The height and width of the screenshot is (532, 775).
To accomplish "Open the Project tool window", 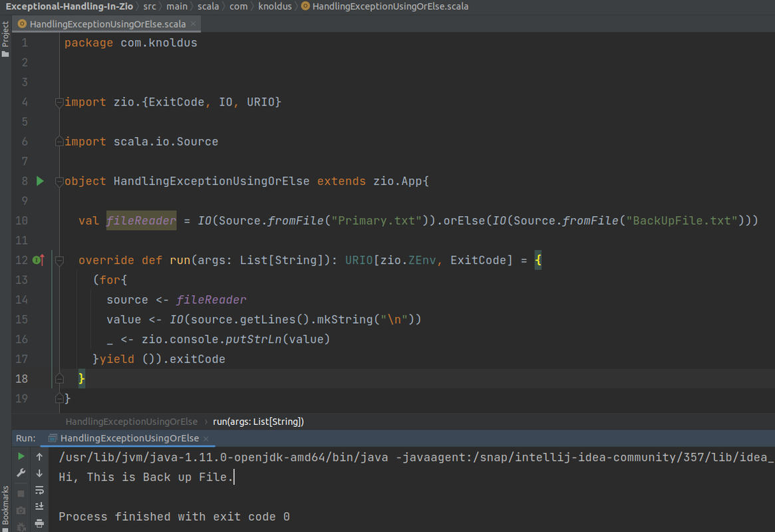I will (5, 39).
